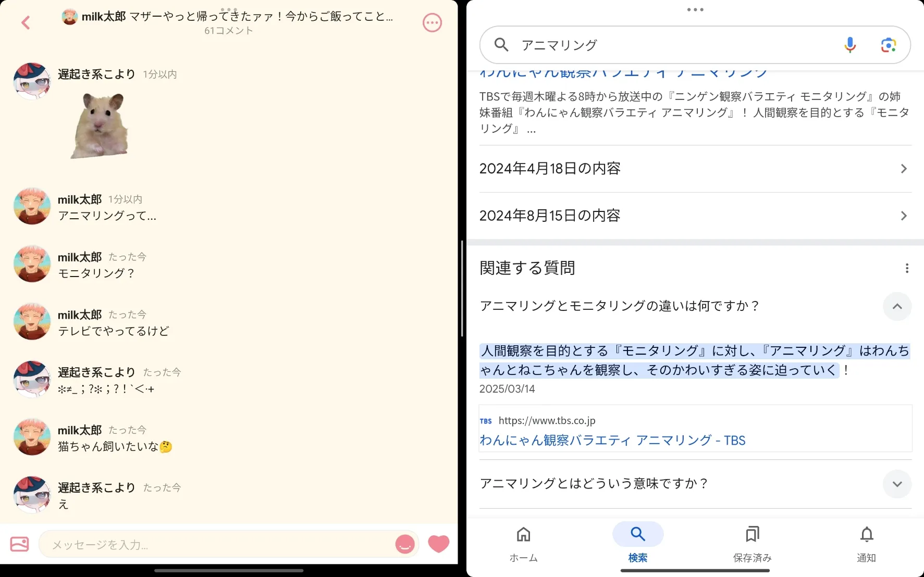Image resolution: width=924 pixels, height=577 pixels.
Task: Tap the Google voice search microphone
Action: pos(850,45)
